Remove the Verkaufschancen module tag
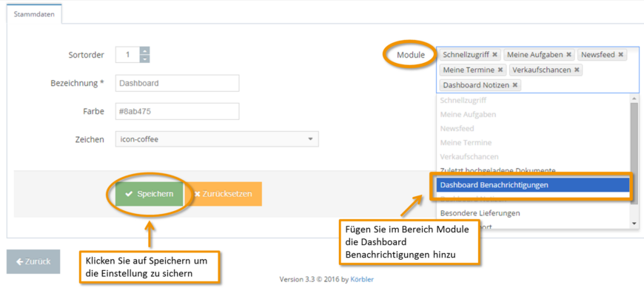Viewport: 644px width, 288px height. click(577, 70)
